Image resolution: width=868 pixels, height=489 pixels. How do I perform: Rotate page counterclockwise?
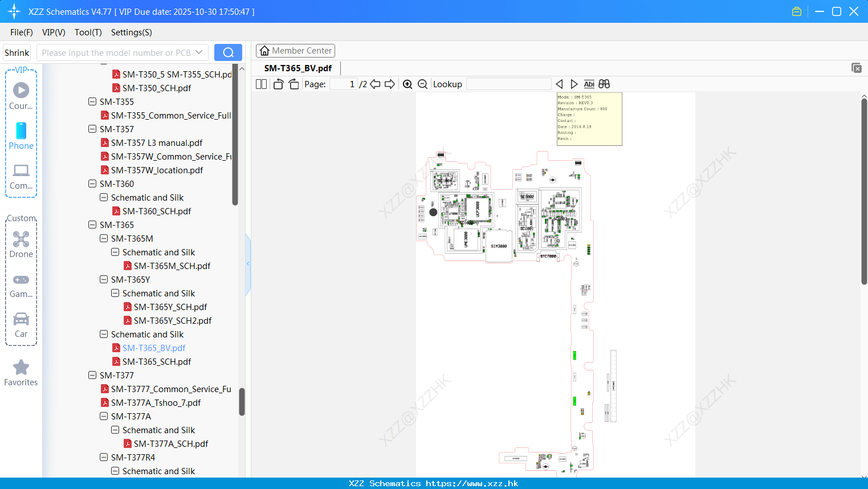click(x=278, y=84)
